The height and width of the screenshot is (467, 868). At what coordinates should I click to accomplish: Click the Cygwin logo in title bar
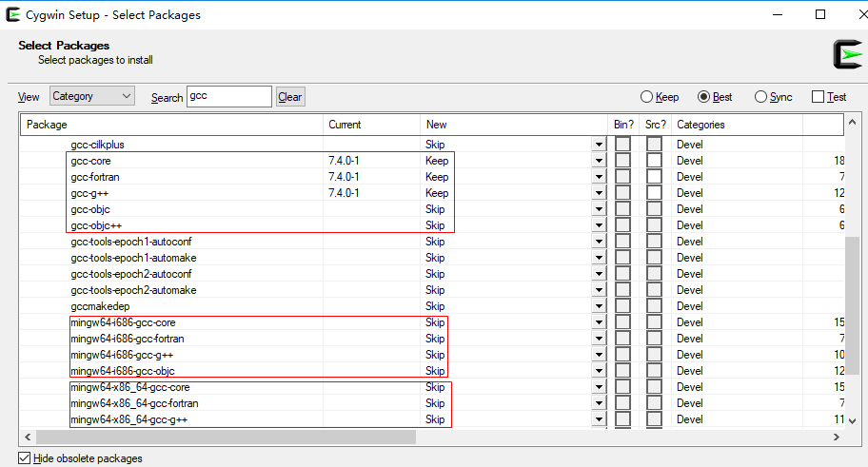tap(12, 15)
